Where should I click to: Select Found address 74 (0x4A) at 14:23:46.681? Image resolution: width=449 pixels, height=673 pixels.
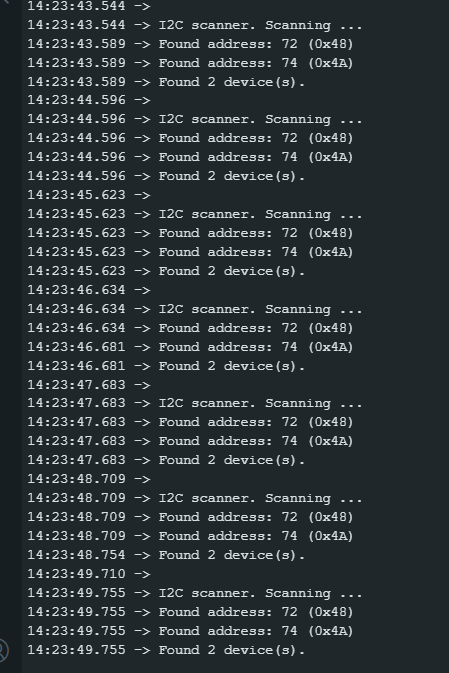pyautogui.click(x=190, y=346)
